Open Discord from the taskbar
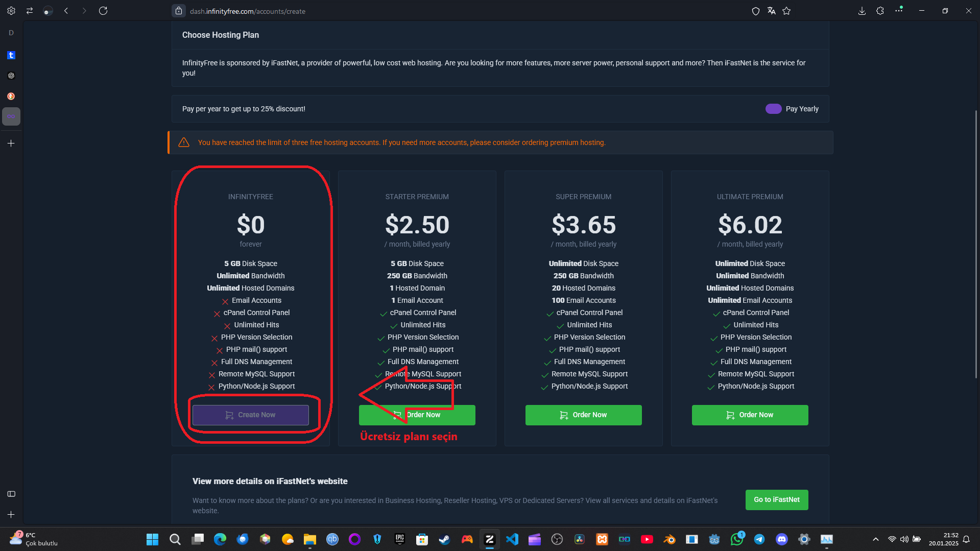This screenshot has height=551, width=980. click(x=782, y=539)
